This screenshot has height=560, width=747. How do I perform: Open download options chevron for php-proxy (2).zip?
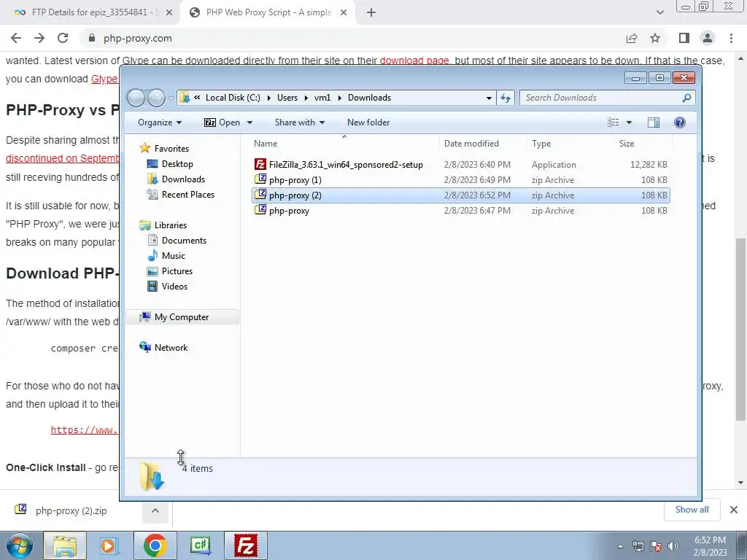[155, 510]
